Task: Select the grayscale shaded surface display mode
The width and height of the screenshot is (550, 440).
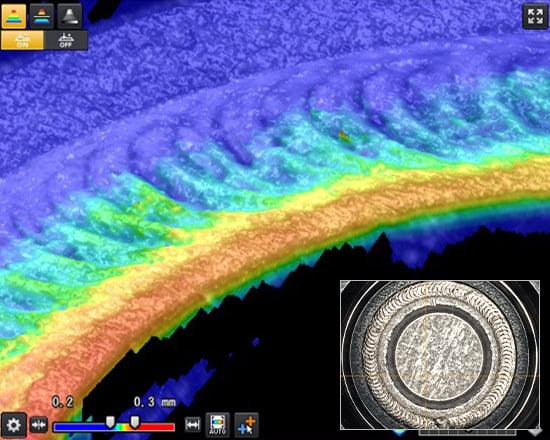Action: [x=69, y=16]
